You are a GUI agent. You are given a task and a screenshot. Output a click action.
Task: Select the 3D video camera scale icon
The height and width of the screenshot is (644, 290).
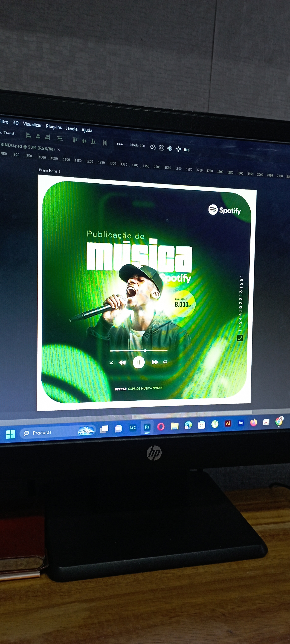click(x=186, y=150)
